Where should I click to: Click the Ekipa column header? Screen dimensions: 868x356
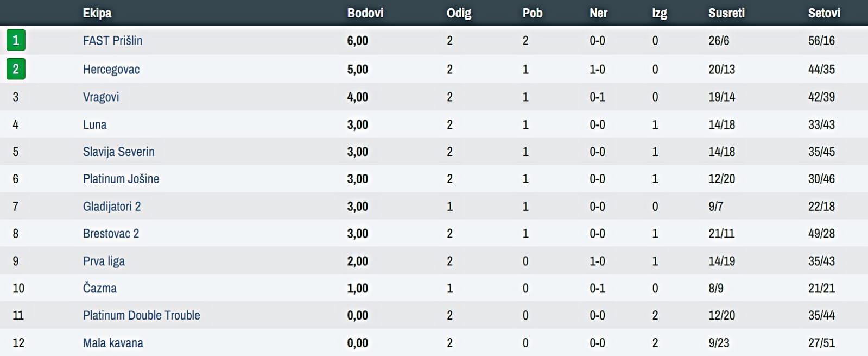click(x=97, y=13)
